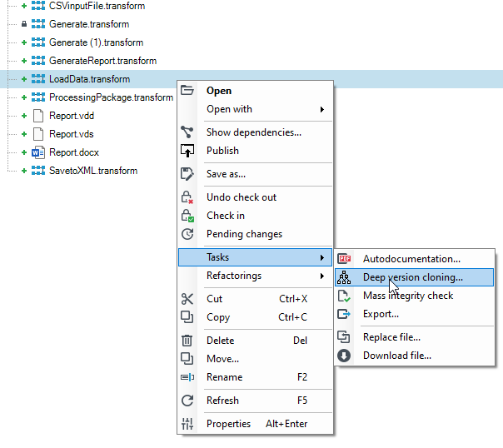Select Open with menu entry
The height and width of the screenshot is (448, 503).
click(256, 109)
